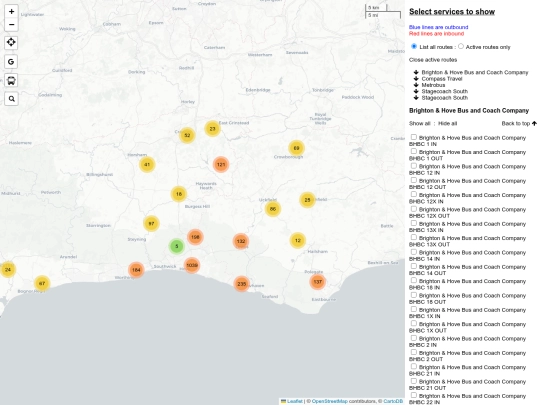Open the map search magnifier
540x405 pixels.
pos(11,99)
